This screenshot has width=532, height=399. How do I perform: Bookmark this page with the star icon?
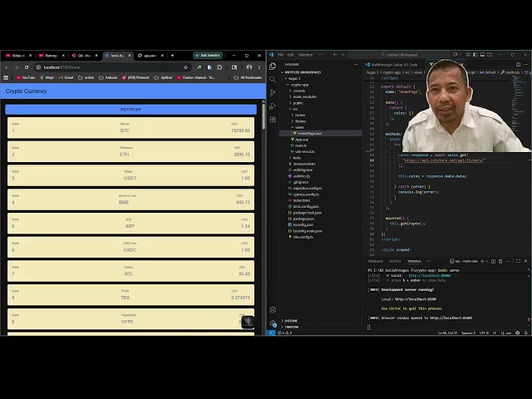click(185, 67)
